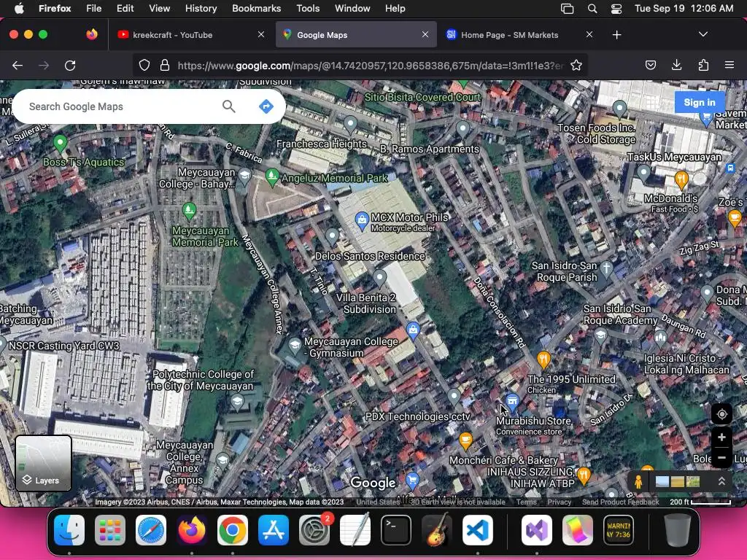Reload the page with the refresh button
This screenshot has height=560, width=747.
click(70, 65)
